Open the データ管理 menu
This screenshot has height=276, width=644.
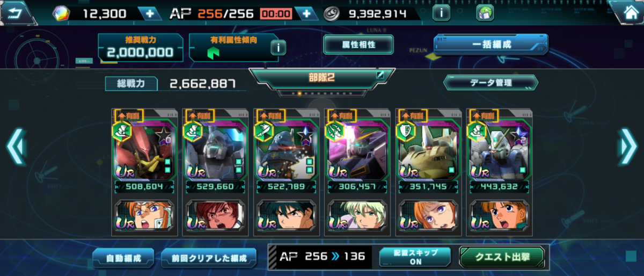point(491,83)
